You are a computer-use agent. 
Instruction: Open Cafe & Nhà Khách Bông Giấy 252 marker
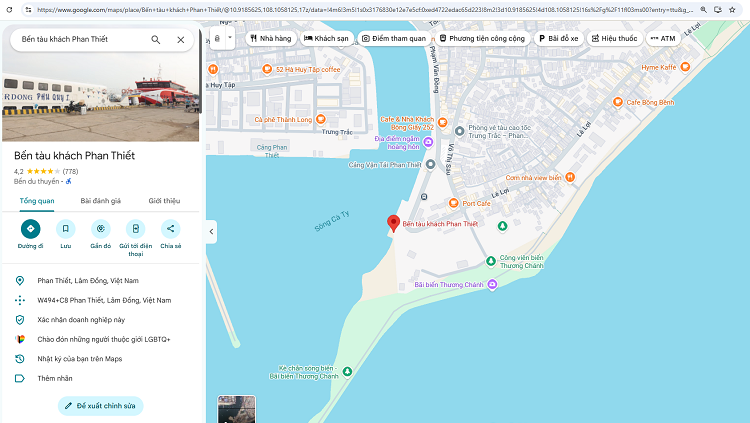[443, 122]
